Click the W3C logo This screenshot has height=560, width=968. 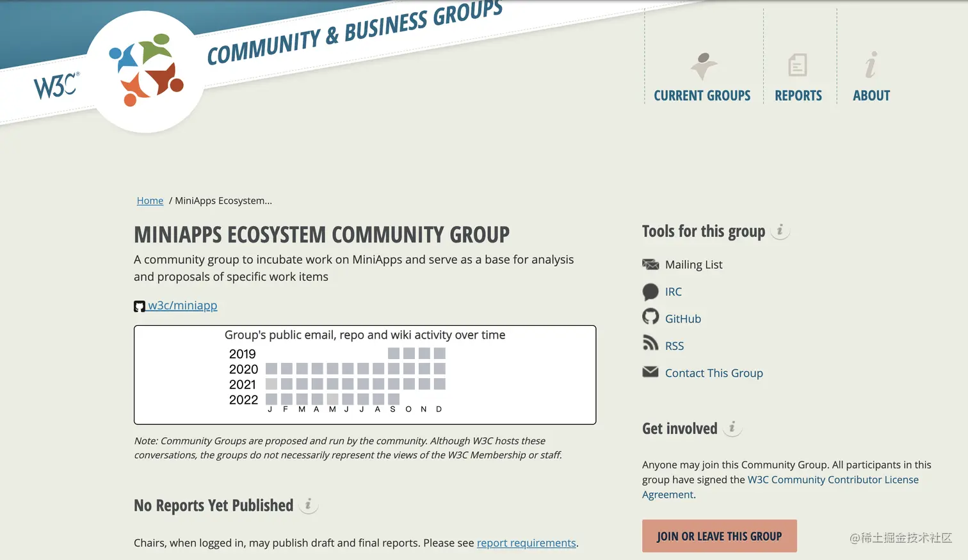point(56,86)
